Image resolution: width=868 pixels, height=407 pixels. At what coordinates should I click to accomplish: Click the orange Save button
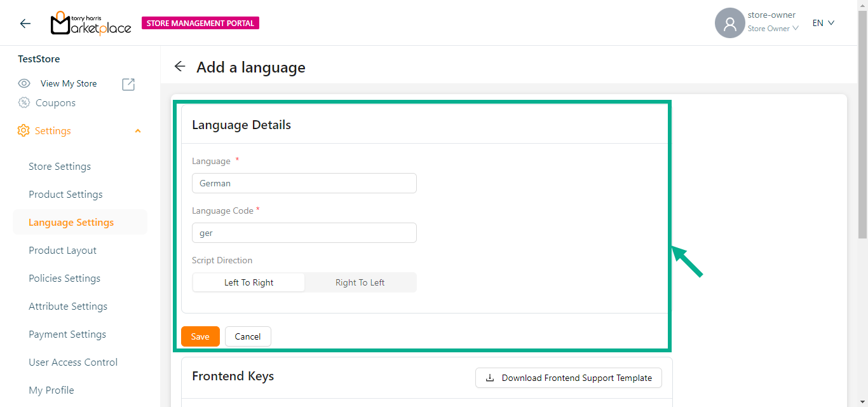click(x=200, y=336)
